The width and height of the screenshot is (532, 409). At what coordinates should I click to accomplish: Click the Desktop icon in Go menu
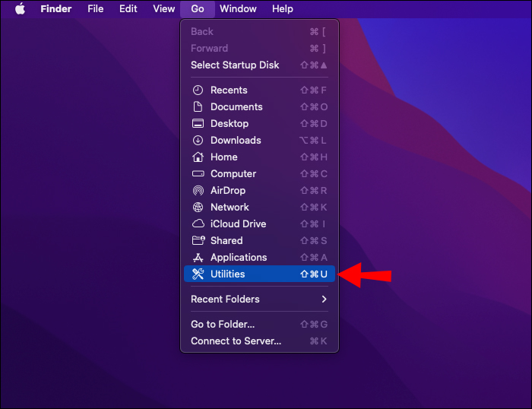198,124
